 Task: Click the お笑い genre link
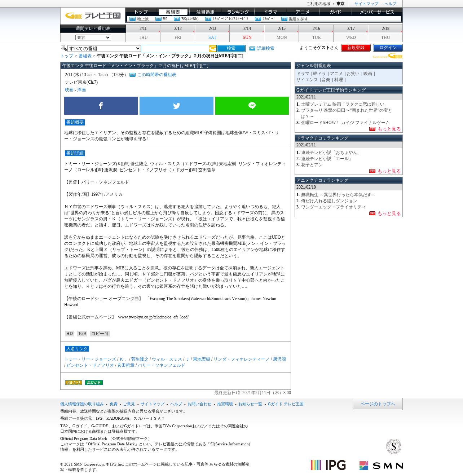pos(353,74)
